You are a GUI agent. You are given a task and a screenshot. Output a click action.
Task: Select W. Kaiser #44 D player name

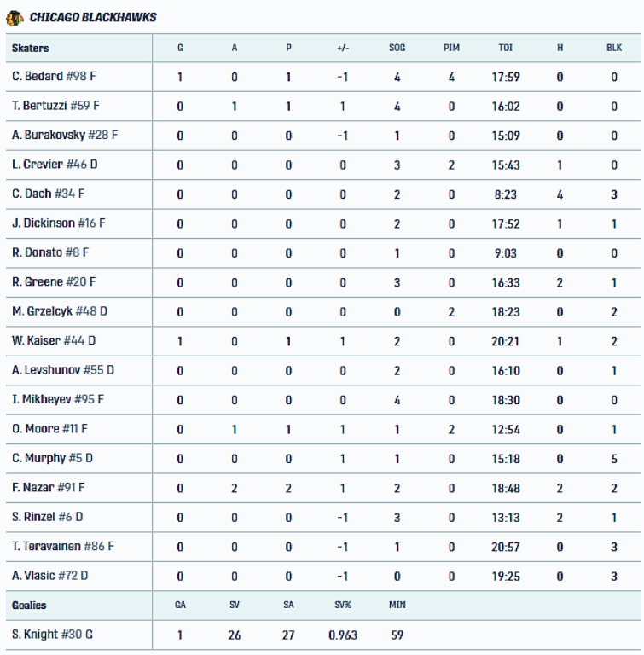click(x=54, y=341)
